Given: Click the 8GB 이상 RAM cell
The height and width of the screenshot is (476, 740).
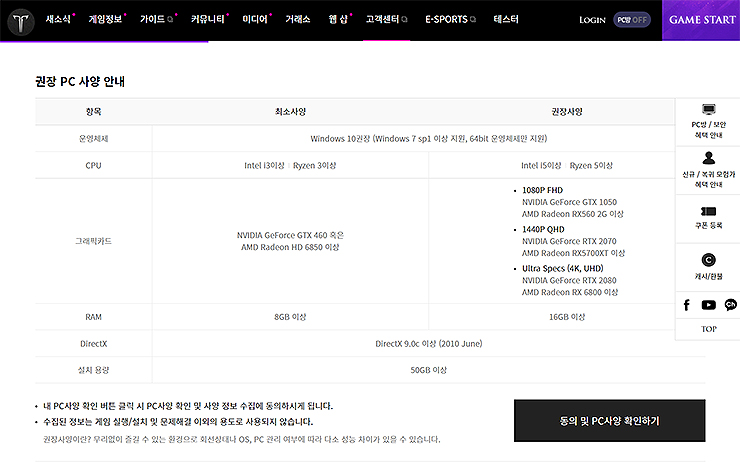Looking at the screenshot, I should pos(290,317).
